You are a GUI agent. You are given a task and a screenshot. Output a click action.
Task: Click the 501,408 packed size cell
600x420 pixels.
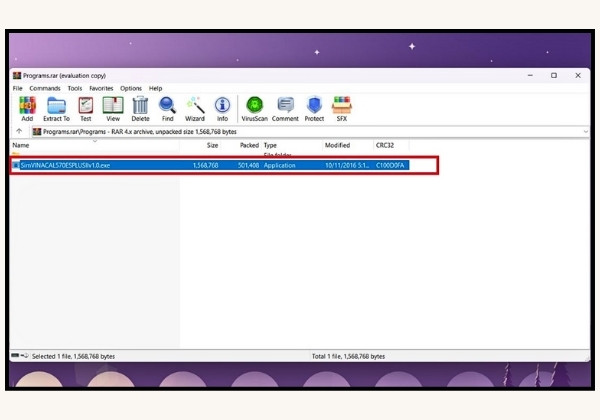[x=248, y=165]
